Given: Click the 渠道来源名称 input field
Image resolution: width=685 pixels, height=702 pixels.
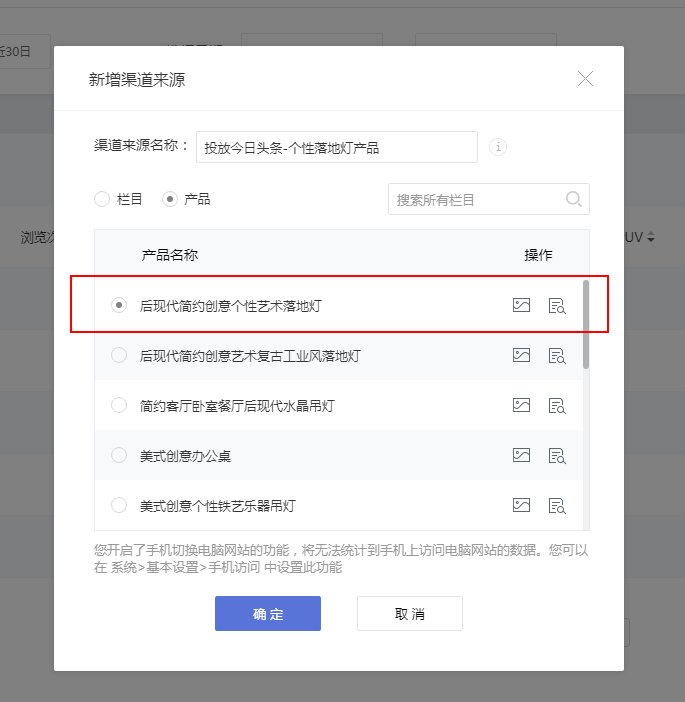Looking at the screenshot, I should (x=337, y=147).
